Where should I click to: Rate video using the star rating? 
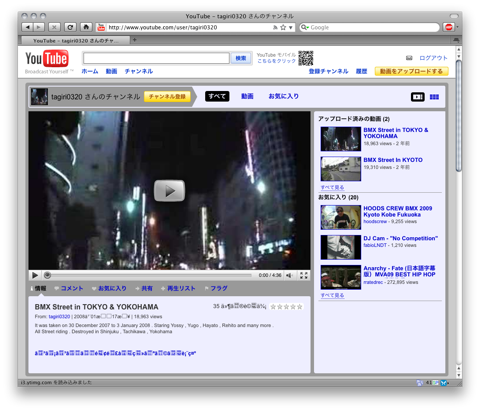coord(286,307)
